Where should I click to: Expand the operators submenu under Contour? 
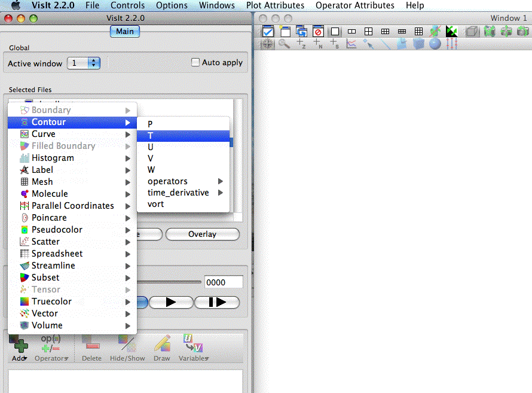click(184, 181)
